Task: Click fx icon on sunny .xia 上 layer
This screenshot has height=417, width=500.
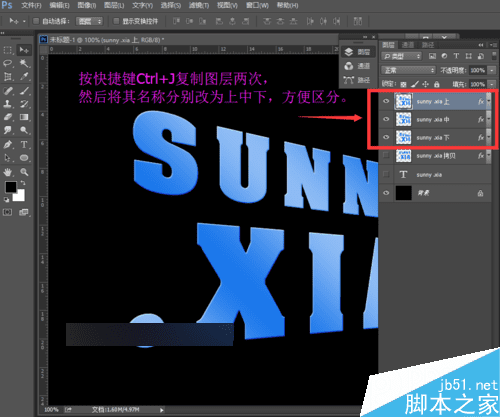Action: point(480,102)
